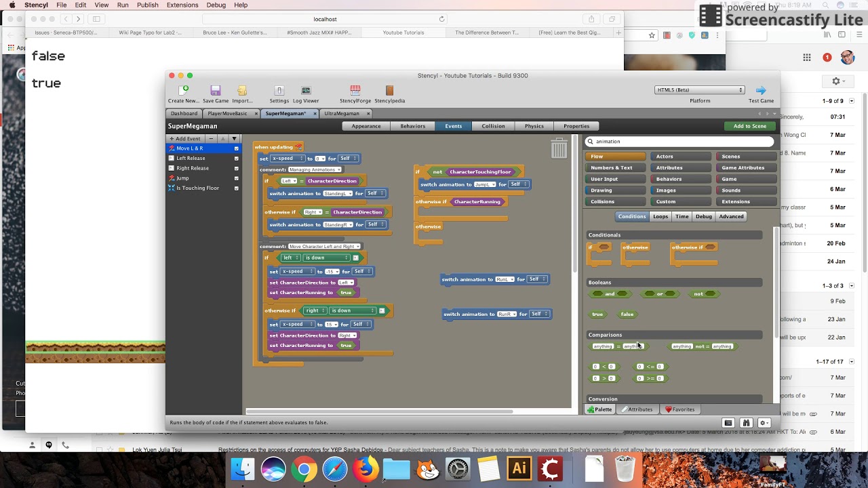Open the Extensions menu in menu bar

pyautogui.click(x=182, y=5)
